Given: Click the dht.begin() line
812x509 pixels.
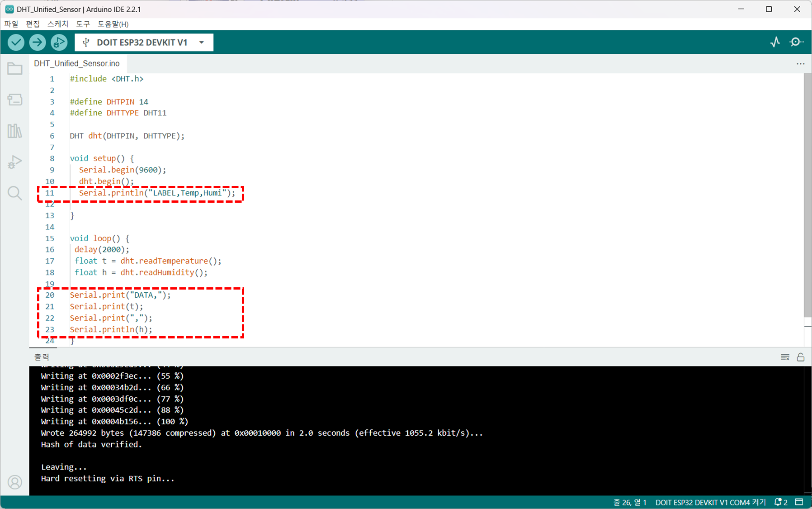Looking at the screenshot, I should click(106, 181).
